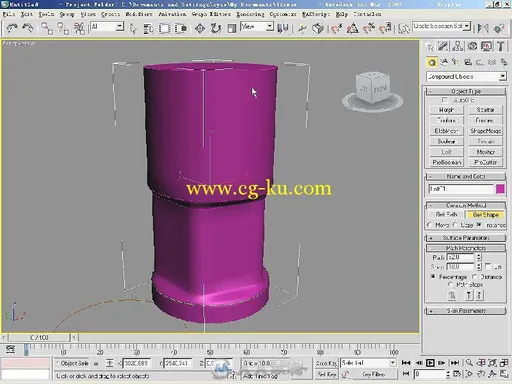This screenshot has height=384, width=512.
Task: Click the Undo arrow in the main toolbar
Action: (12, 29)
